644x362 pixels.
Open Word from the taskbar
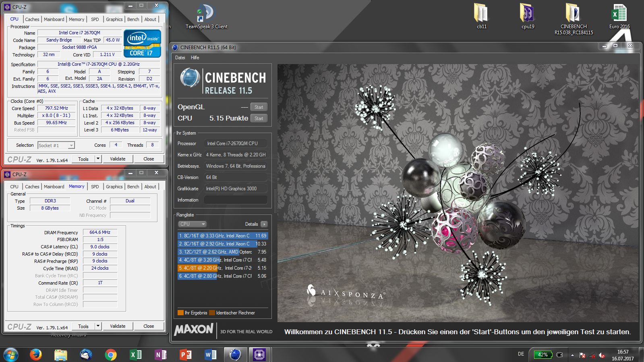point(211,355)
